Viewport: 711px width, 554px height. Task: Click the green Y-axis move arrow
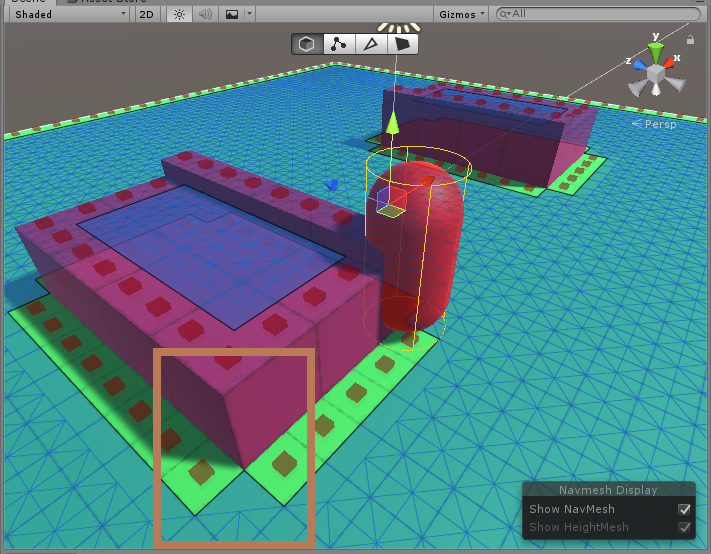(x=393, y=122)
